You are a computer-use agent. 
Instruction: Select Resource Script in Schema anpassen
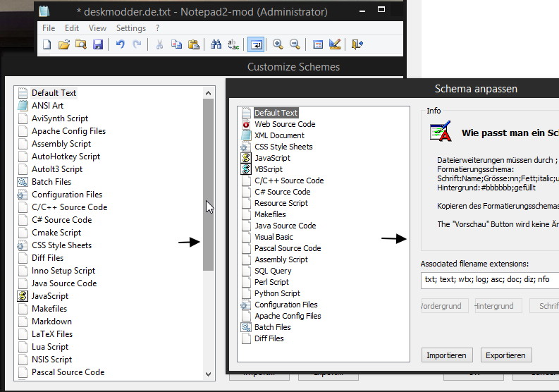pos(281,203)
